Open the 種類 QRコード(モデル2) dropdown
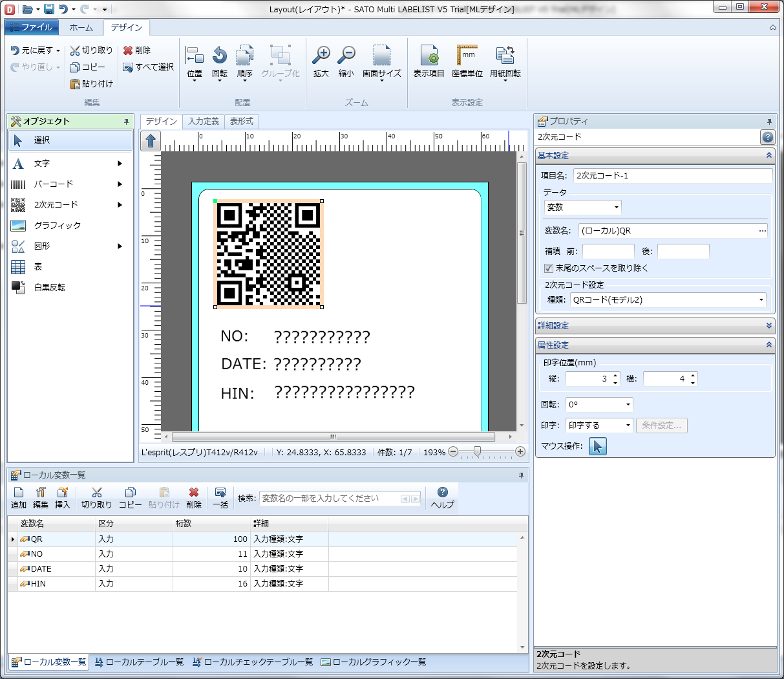 coord(668,300)
